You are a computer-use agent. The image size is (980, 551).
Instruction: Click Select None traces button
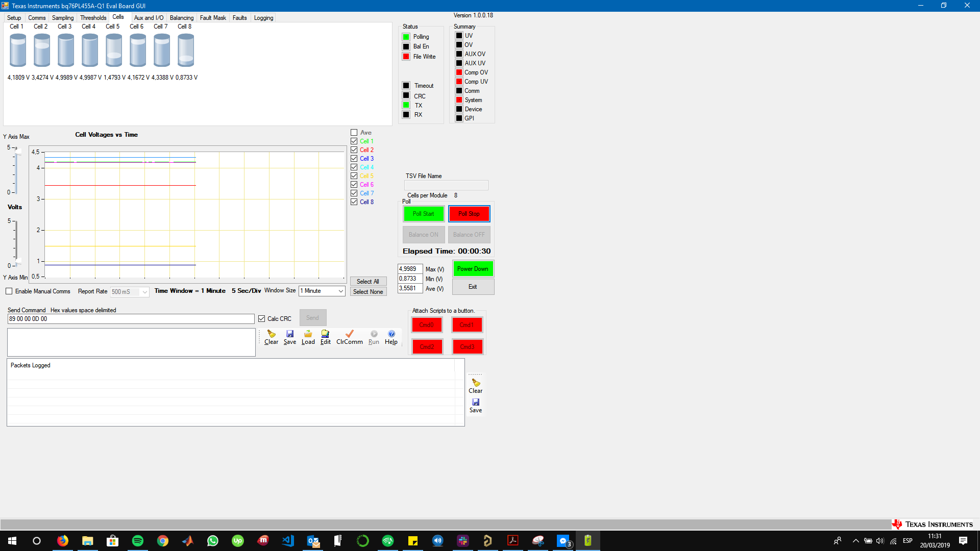[368, 292]
